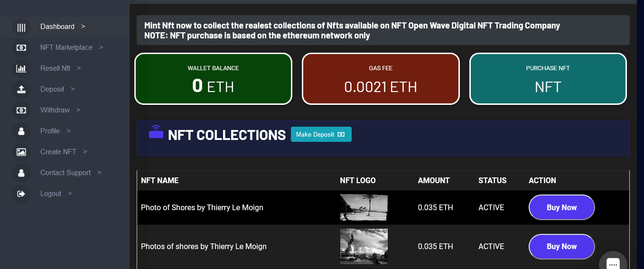Buy Now the Photo of Shores NFT

click(x=561, y=207)
